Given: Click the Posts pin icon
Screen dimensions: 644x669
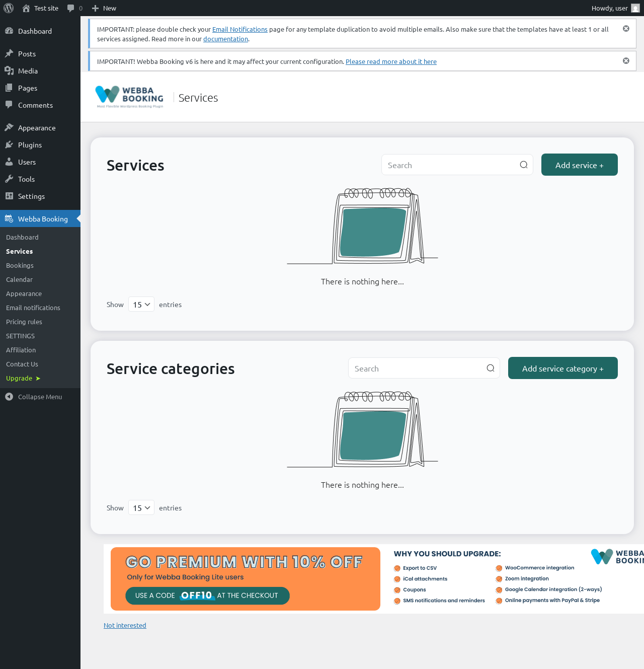Looking at the screenshot, I should [9, 53].
